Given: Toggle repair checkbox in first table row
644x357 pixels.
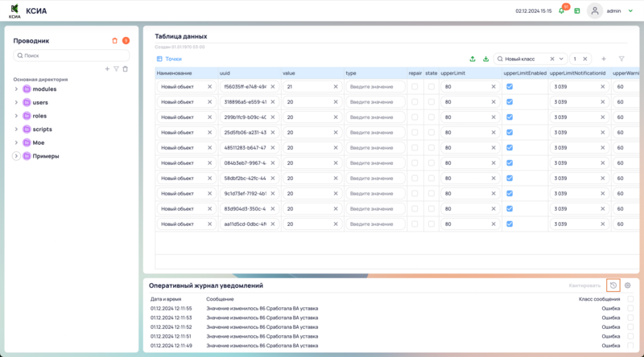Looking at the screenshot, I should pyautogui.click(x=415, y=87).
